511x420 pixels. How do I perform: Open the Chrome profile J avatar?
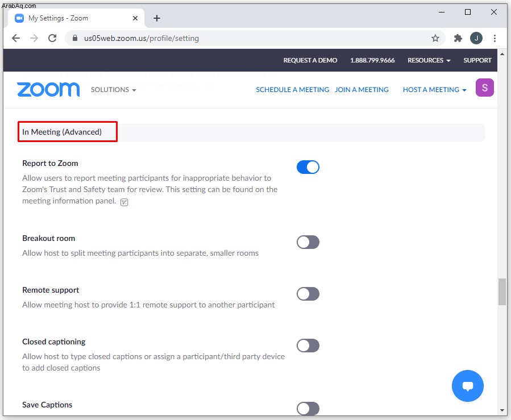point(476,38)
